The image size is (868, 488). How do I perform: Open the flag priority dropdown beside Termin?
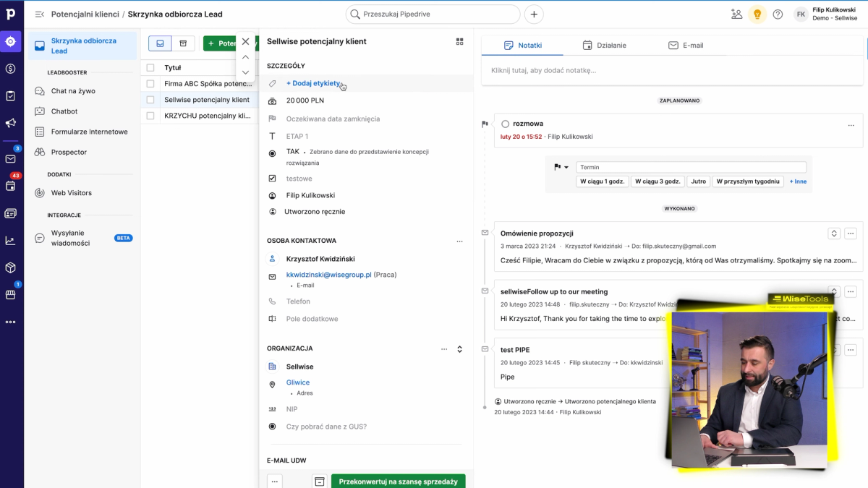[561, 167]
